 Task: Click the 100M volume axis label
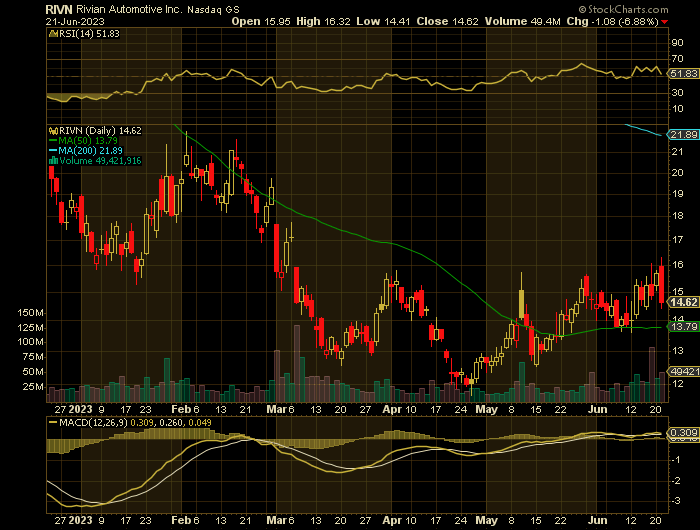pos(30,342)
